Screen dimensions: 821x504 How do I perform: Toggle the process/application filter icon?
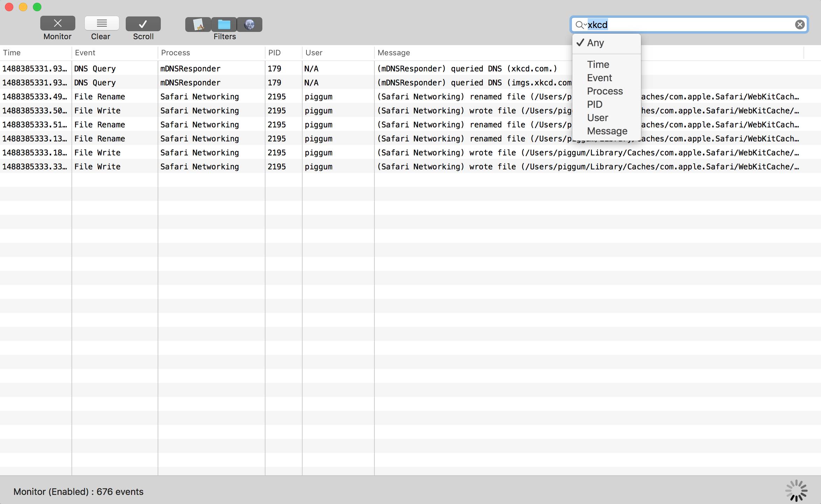(198, 24)
